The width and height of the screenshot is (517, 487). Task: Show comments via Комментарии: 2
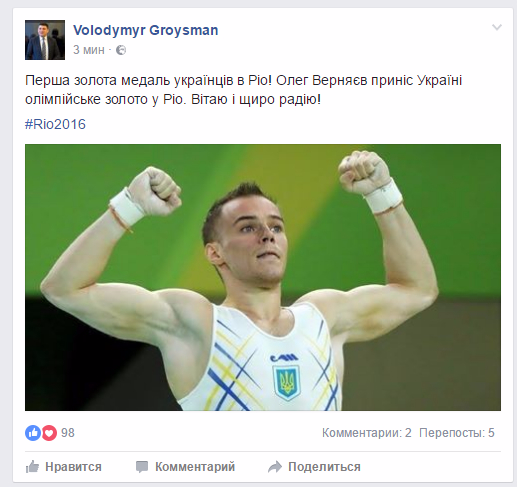367,433
